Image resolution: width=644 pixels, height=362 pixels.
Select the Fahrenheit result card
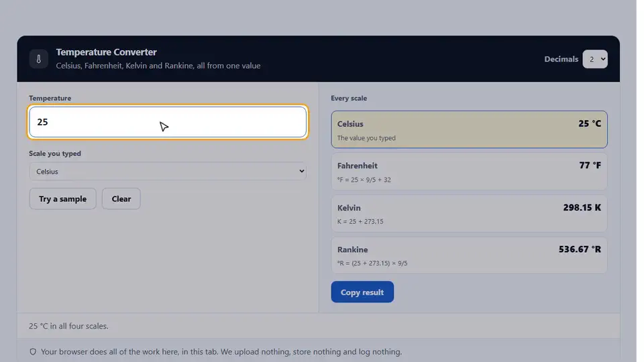tap(469, 172)
